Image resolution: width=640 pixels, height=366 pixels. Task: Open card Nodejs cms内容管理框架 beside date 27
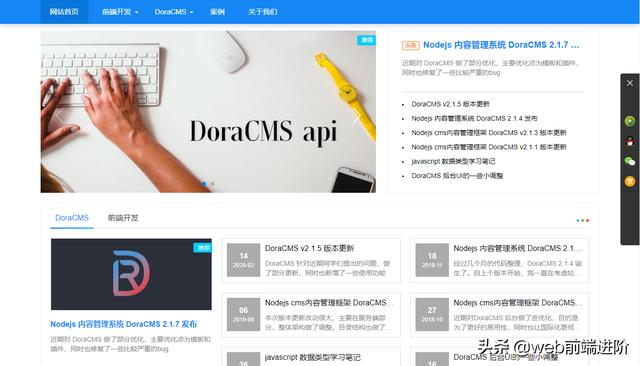[518, 303]
